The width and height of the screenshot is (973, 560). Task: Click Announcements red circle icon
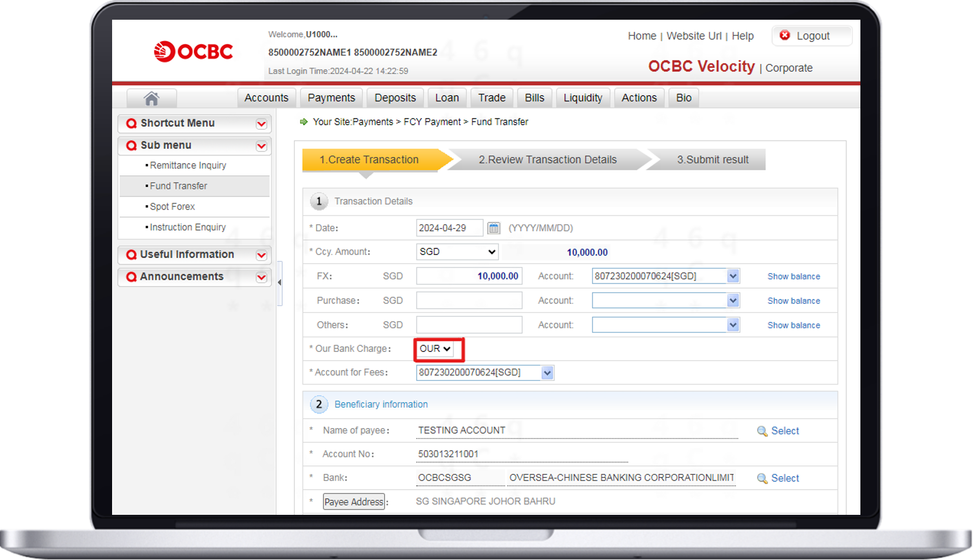[131, 277]
